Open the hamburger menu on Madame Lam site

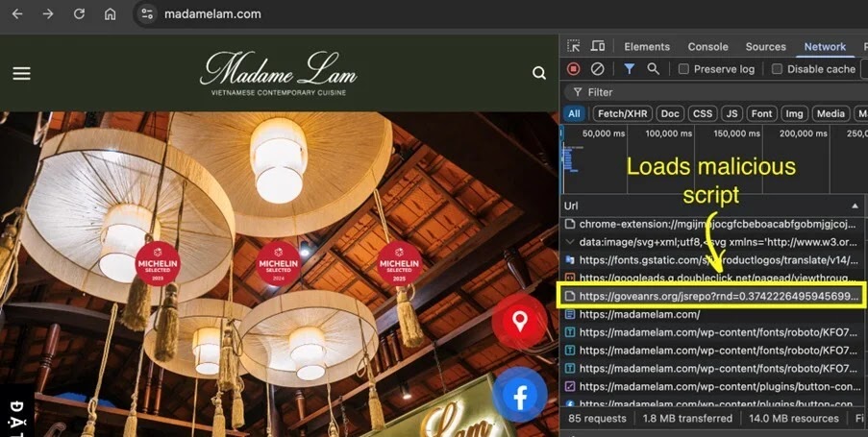pyautogui.click(x=21, y=74)
